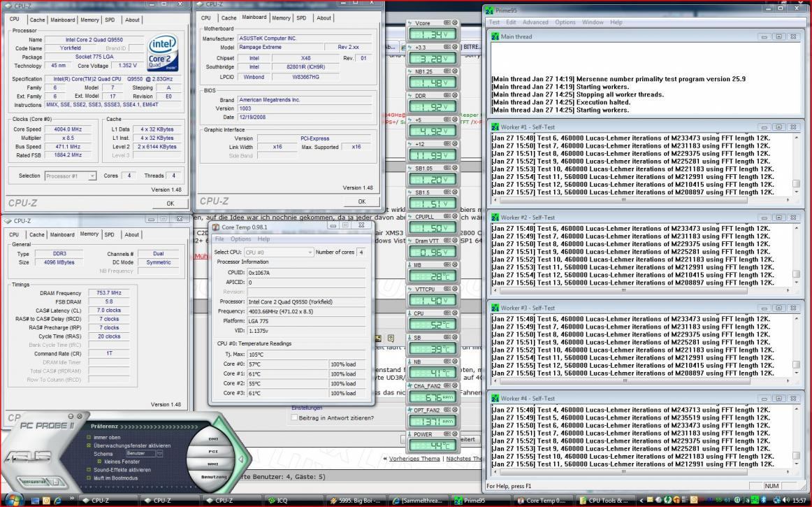The height and width of the screenshot is (507, 812).
Task: Click Show Desktop quick launch icon
Action: pos(35,500)
